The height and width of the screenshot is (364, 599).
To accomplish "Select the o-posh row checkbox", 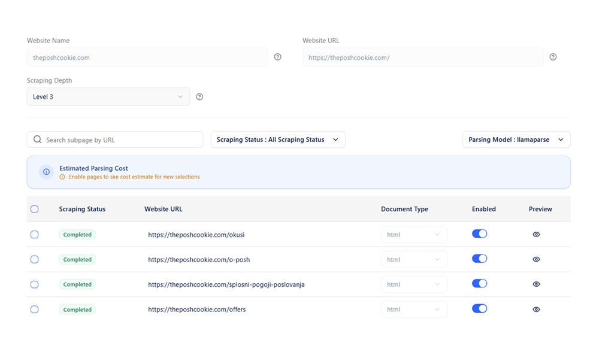I will [x=34, y=259].
